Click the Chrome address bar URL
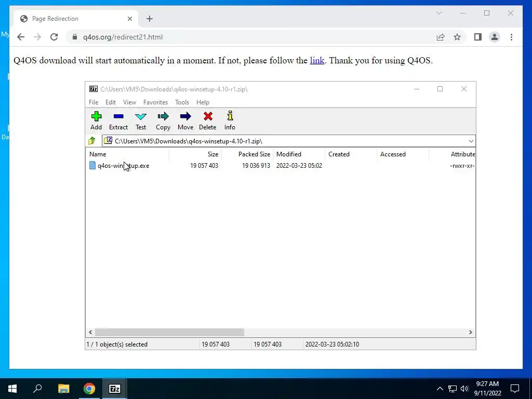532x399 pixels. (x=123, y=37)
